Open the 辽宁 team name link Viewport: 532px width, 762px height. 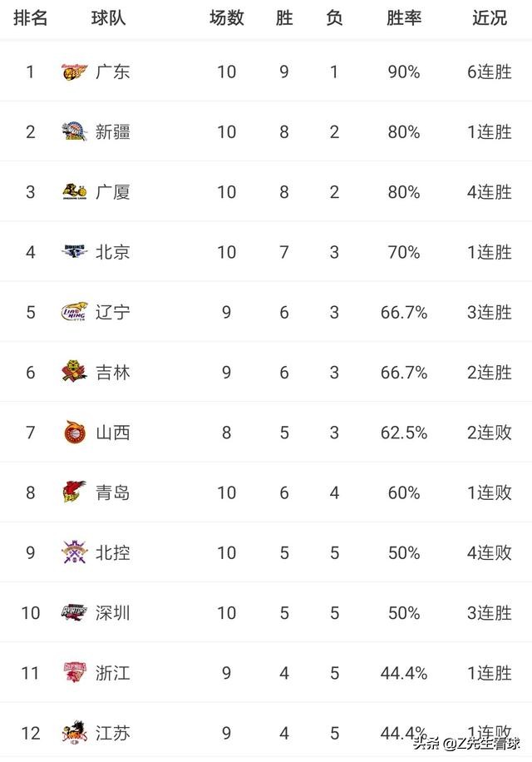[112, 312]
